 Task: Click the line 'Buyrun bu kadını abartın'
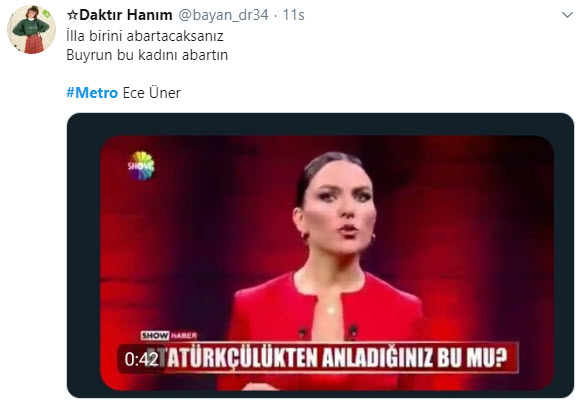[147, 55]
